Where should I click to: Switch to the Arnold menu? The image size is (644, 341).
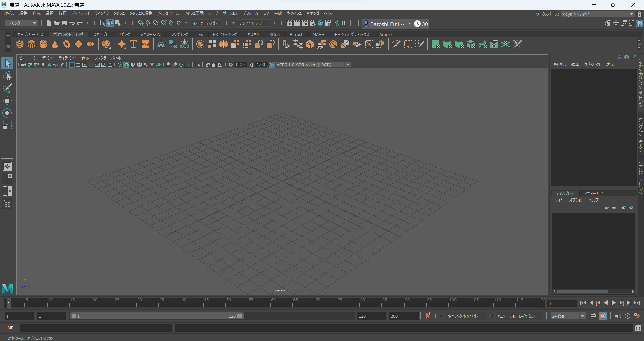(x=313, y=13)
